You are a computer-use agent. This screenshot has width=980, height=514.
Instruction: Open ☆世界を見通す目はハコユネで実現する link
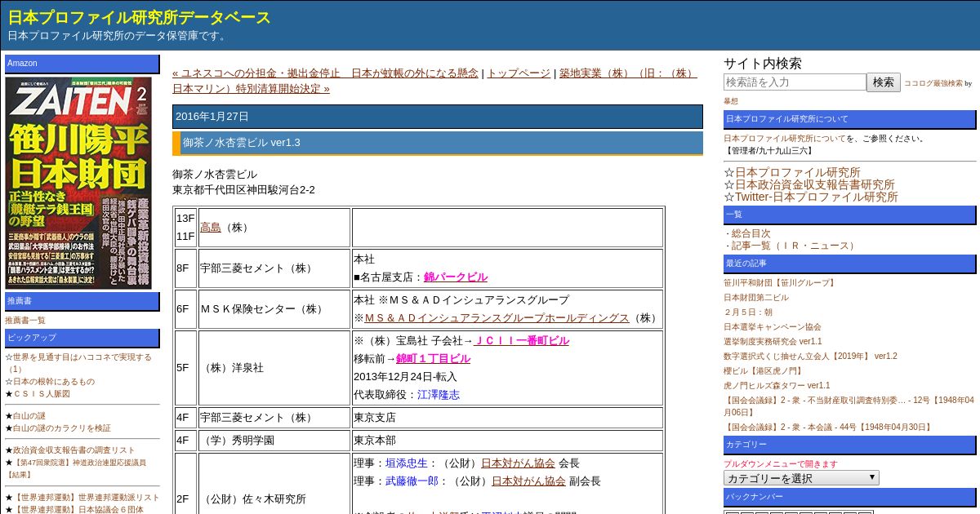click(78, 362)
